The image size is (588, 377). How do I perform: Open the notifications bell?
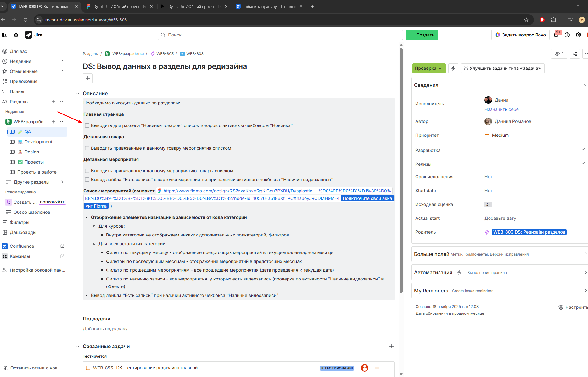pyautogui.click(x=556, y=35)
